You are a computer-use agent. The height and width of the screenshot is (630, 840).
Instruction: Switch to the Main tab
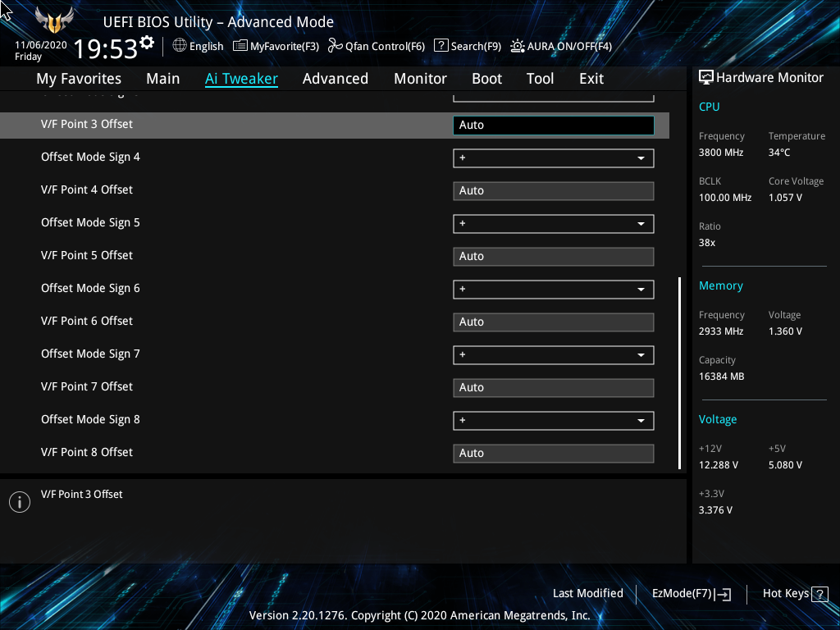pyautogui.click(x=163, y=79)
